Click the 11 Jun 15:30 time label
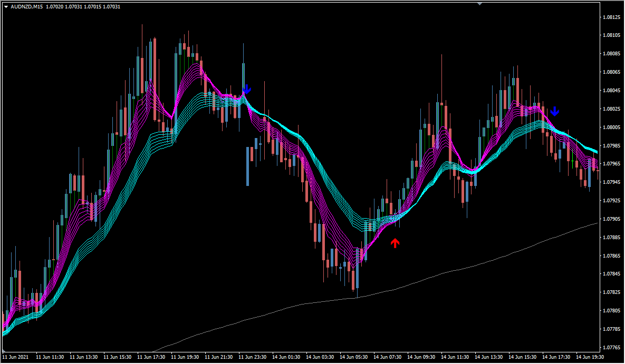 (x=118, y=357)
